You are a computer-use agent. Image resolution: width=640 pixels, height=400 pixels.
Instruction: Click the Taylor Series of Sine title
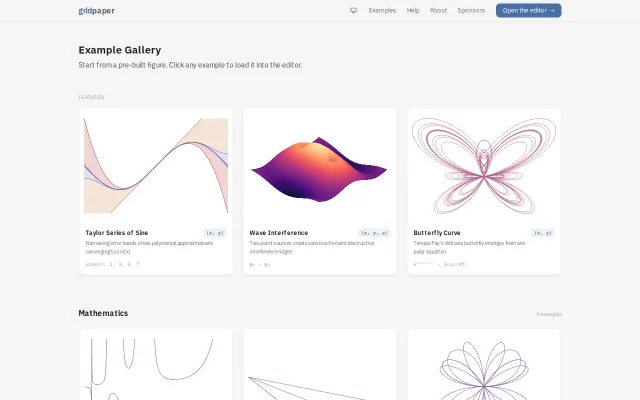(117, 233)
